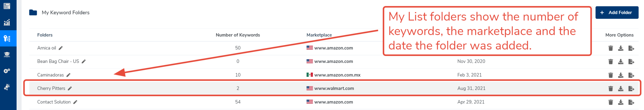Open the Contact Solution folder
Screen dimensions: 644x110
point(54,102)
